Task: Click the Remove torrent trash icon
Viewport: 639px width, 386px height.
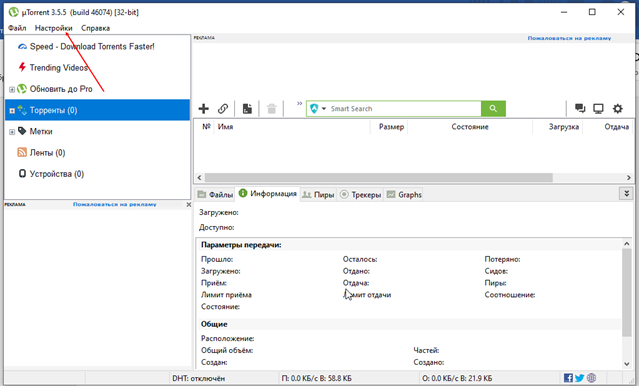Action: point(271,108)
